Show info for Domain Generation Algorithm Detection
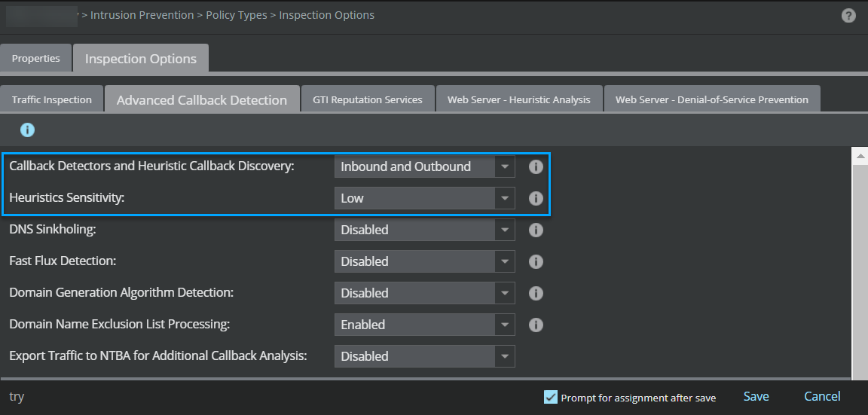This screenshot has height=415, width=868. (535, 293)
